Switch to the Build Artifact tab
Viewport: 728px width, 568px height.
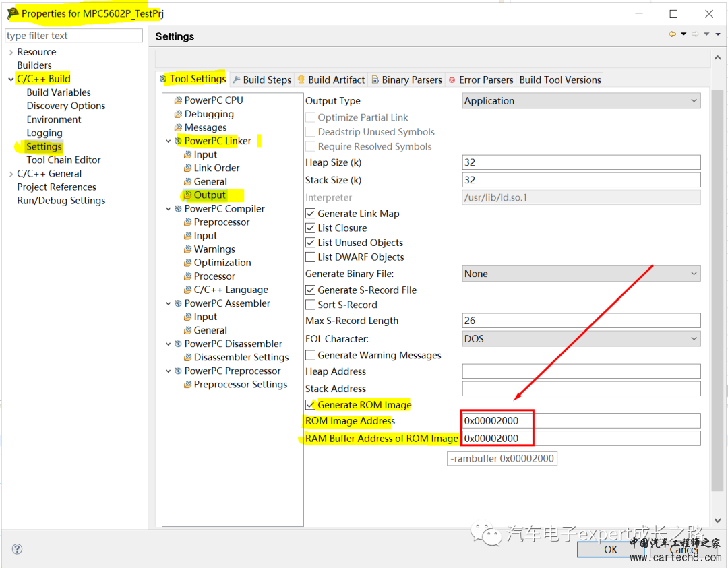(331, 80)
